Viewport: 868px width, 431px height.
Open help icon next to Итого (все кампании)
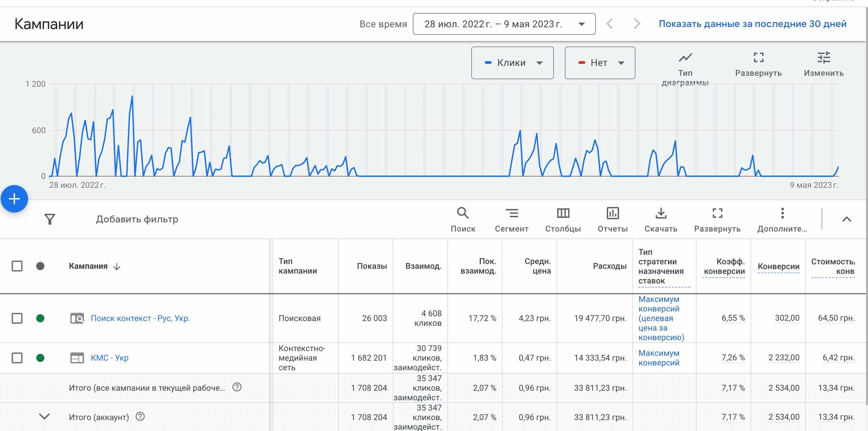click(237, 387)
